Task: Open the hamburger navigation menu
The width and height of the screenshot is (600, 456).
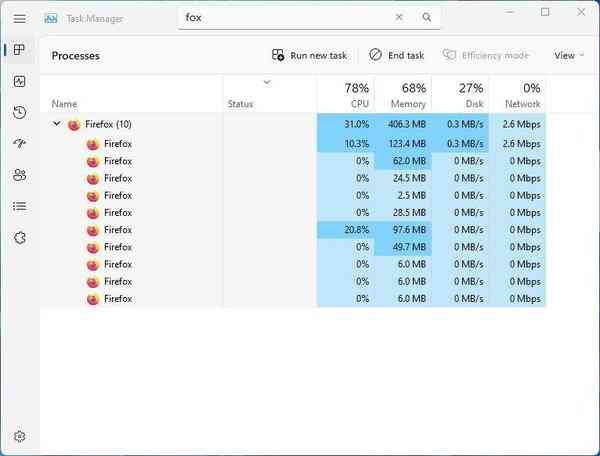Action: coord(20,18)
